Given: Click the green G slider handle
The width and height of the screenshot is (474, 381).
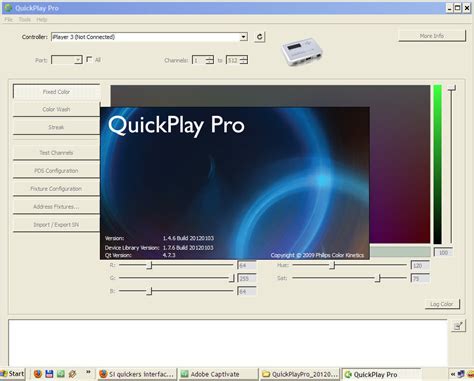Looking at the screenshot, I should pos(232,278).
